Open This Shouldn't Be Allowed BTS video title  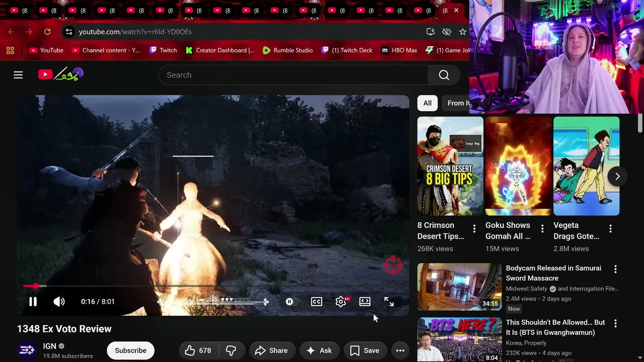[x=555, y=327]
